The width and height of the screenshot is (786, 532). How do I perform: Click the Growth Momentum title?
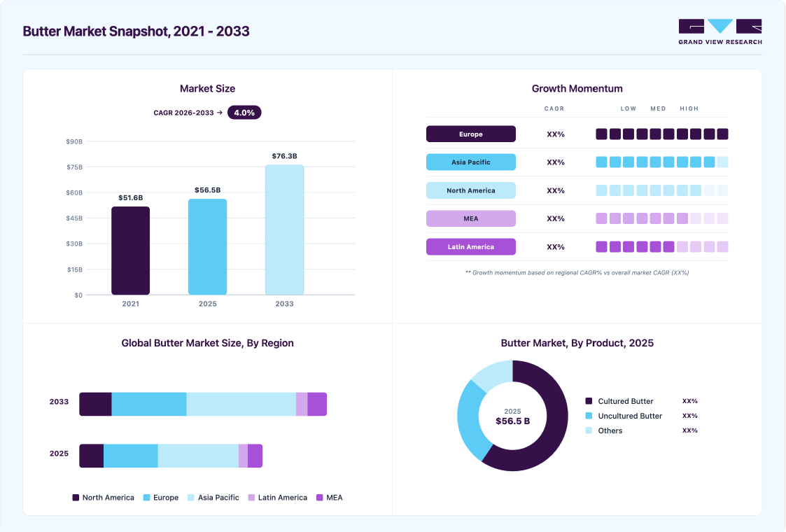tap(577, 89)
